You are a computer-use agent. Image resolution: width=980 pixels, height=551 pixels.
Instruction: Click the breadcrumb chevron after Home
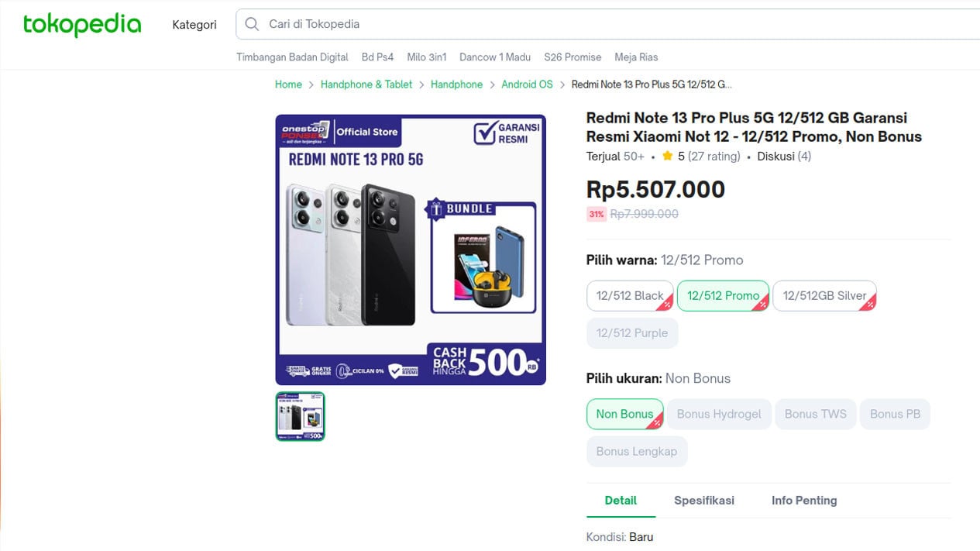coord(311,84)
